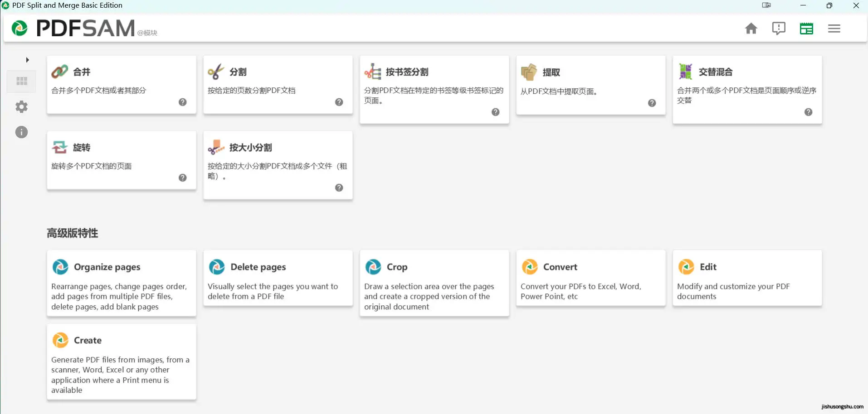Click the Delete pages icon
Viewport: 868px width, 414px height.
pyautogui.click(x=217, y=267)
